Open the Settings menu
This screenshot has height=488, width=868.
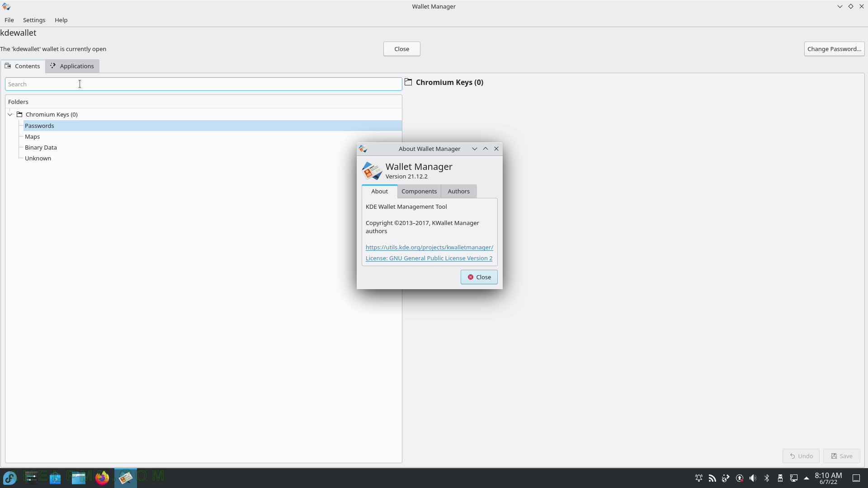[34, 20]
